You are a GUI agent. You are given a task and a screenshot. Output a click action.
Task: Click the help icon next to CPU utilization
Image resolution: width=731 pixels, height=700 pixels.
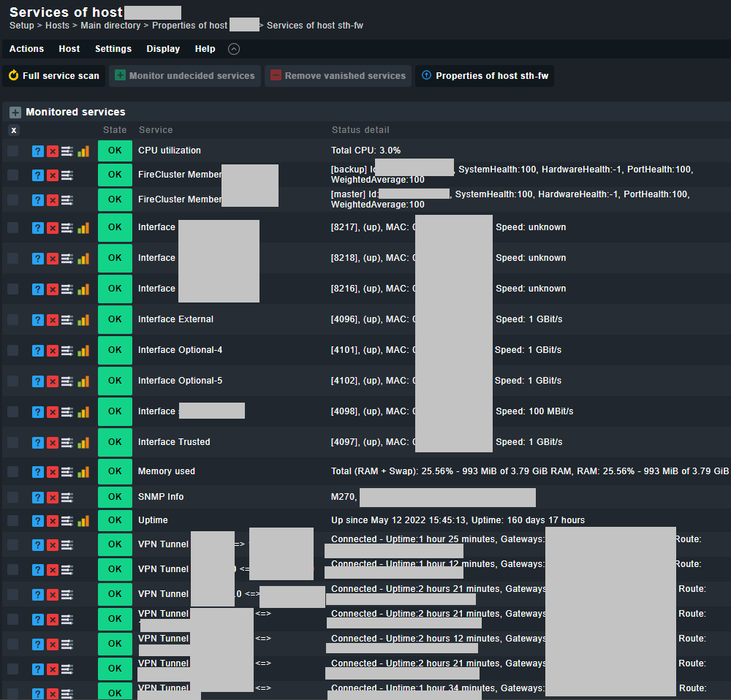click(x=37, y=151)
